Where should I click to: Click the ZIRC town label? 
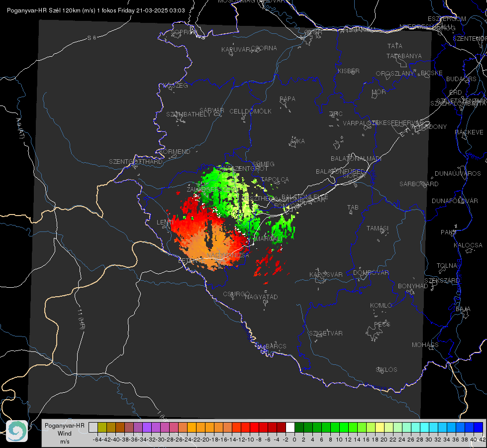click(336, 114)
